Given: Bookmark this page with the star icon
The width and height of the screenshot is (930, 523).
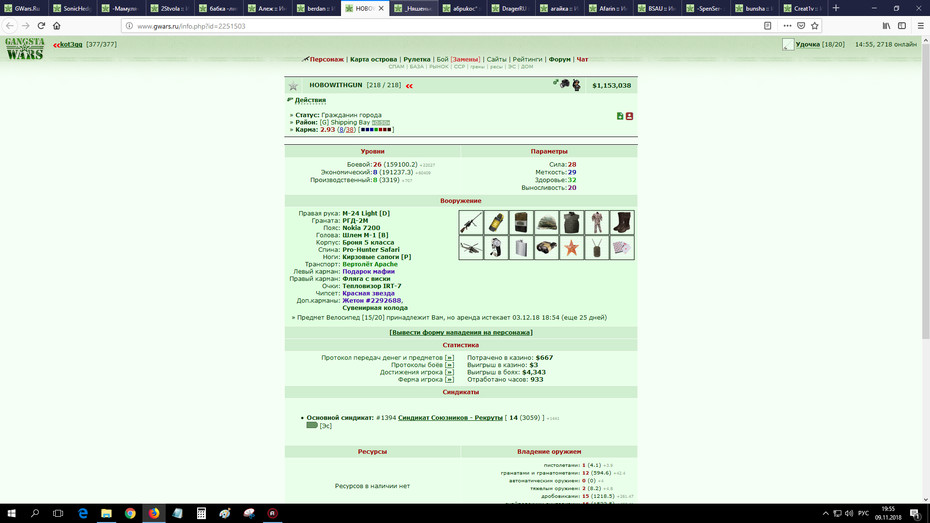Looking at the screenshot, I should (x=815, y=25).
